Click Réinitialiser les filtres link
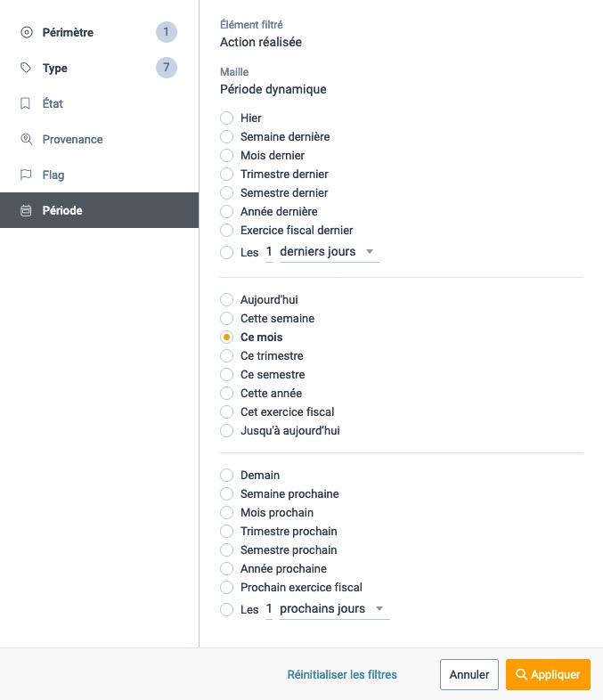This screenshot has width=603, height=700. pos(342,674)
